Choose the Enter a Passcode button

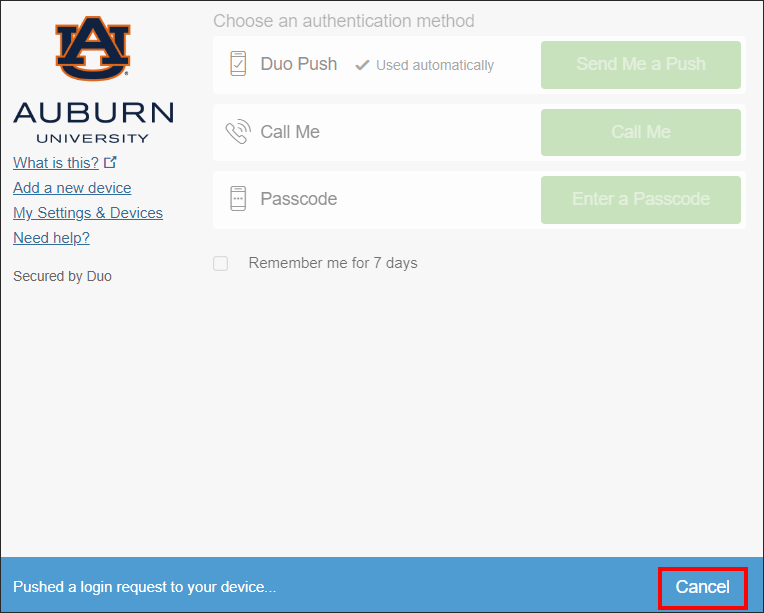click(x=640, y=199)
